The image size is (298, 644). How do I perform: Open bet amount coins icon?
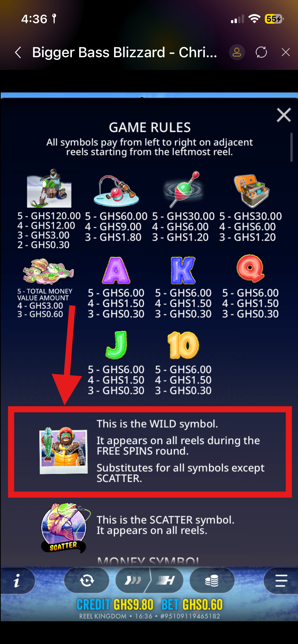[212, 581]
